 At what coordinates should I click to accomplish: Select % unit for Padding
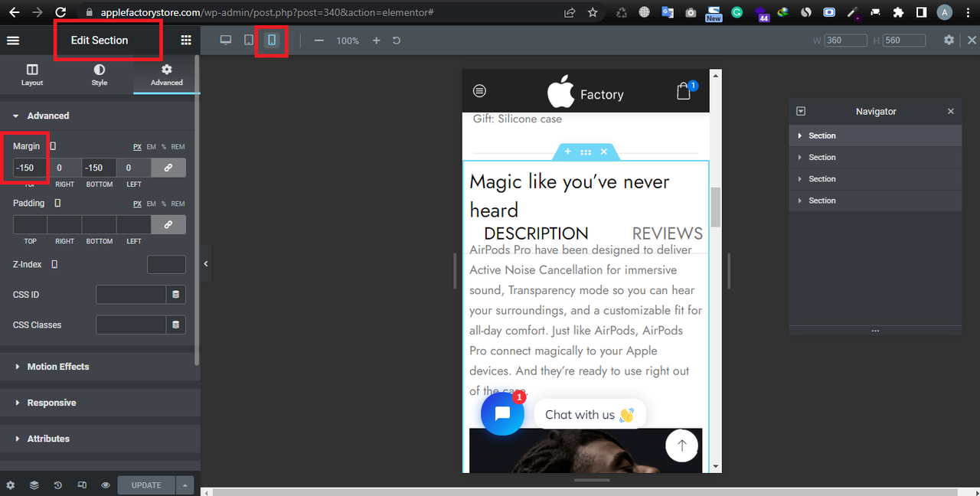[x=164, y=204]
